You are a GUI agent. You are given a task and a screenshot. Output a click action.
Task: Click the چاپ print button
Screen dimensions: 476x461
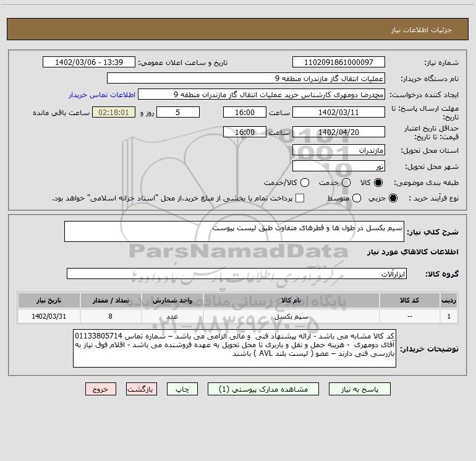coord(182,389)
